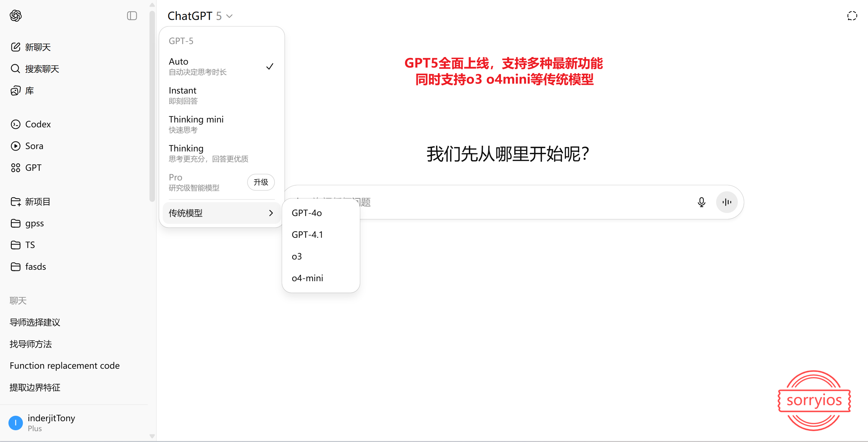868x442 pixels.
Task: Click the inderjitTony avatar circle
Action: [15, 423]
